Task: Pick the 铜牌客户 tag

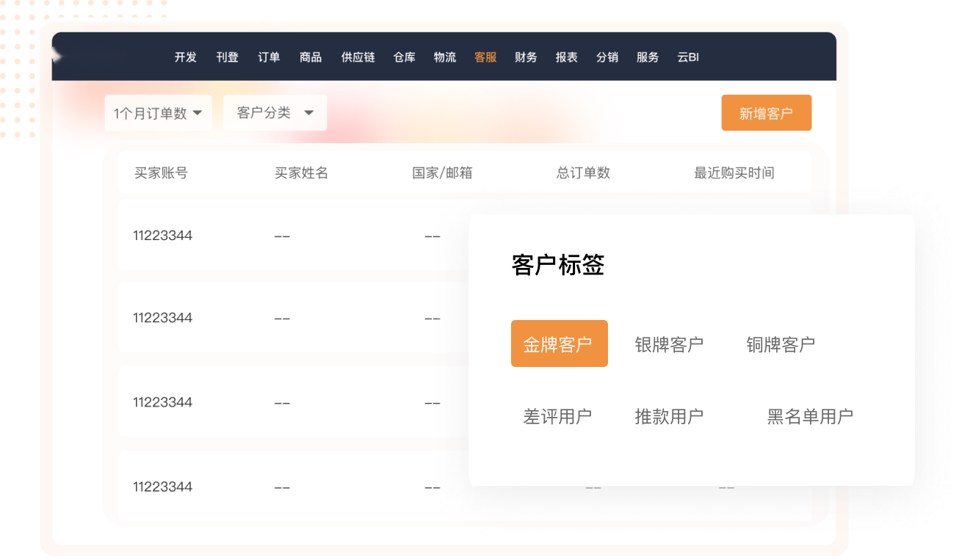Action: (x=780, y=344)
